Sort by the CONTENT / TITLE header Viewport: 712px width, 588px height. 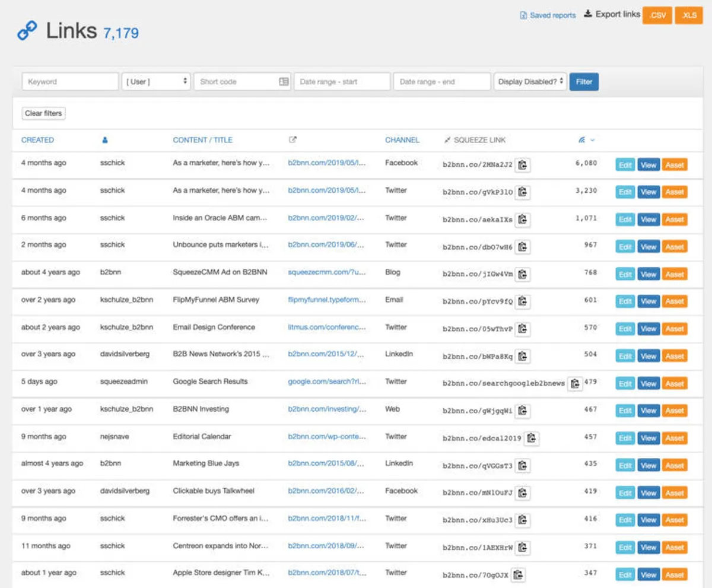click(202, 140)
